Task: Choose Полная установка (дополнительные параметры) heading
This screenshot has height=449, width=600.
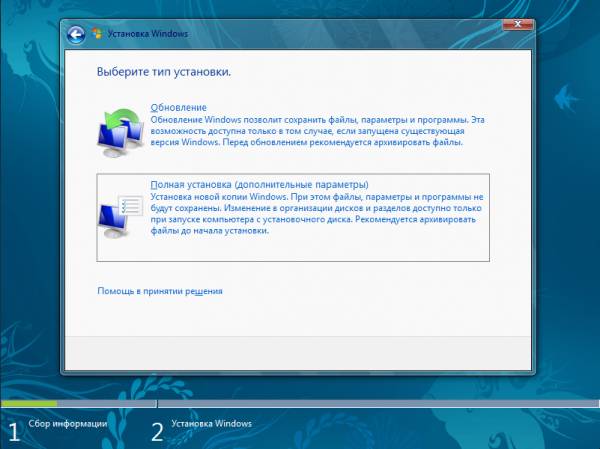Action: [259, 184]
